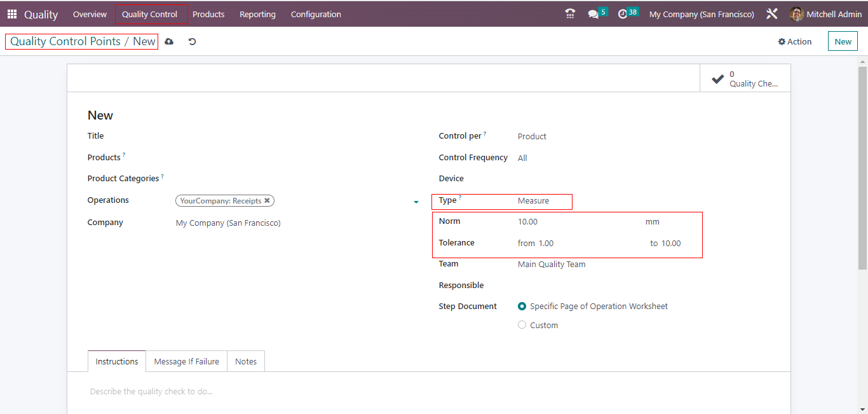Image resolution: width=868 pixels, height=414 pixels.
Task: Open the Action gear dropdown
Action: tap(795, 41)
